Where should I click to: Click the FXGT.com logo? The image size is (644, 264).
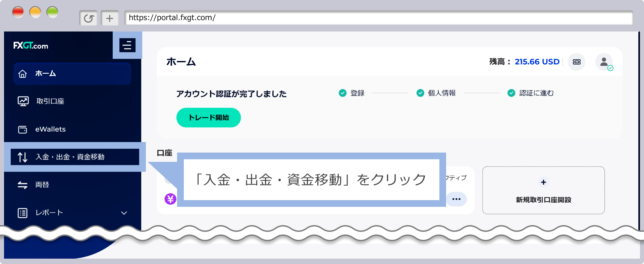31,46
